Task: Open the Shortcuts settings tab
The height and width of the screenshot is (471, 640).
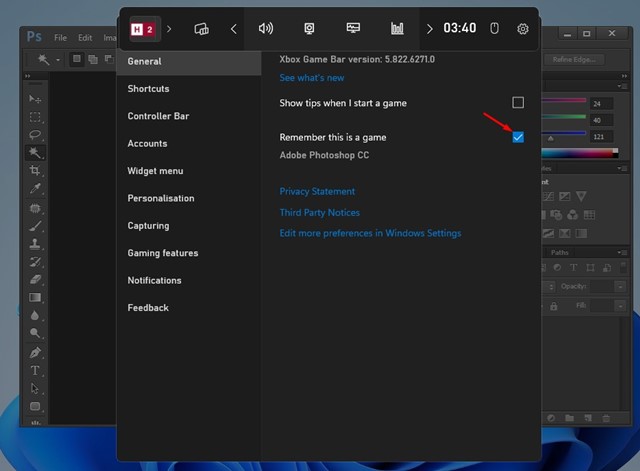Action: (189, 89)
